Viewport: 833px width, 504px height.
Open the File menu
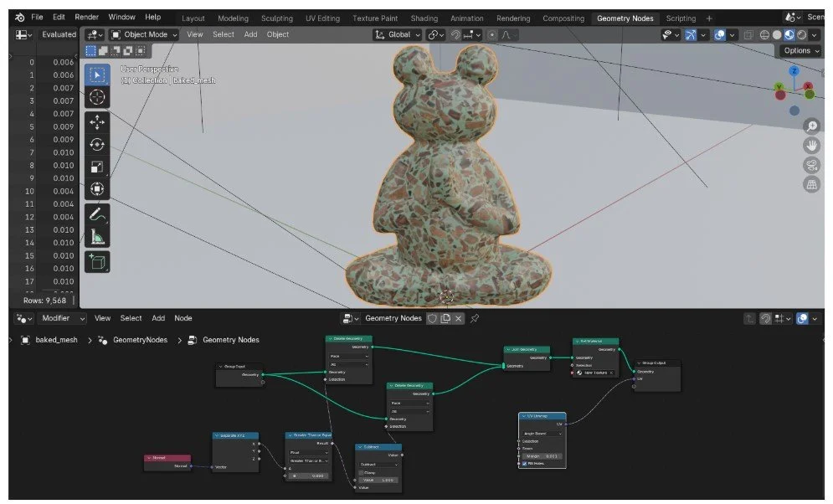pos(37,18)
